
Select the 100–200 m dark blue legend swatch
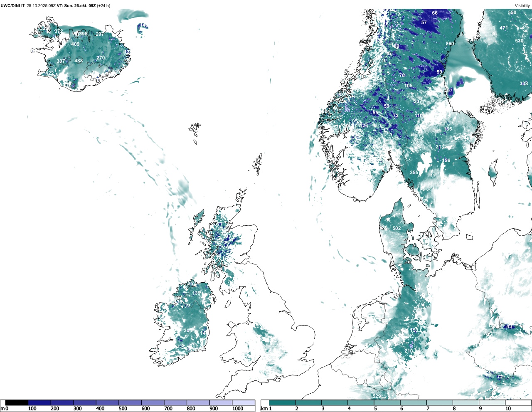39,402
